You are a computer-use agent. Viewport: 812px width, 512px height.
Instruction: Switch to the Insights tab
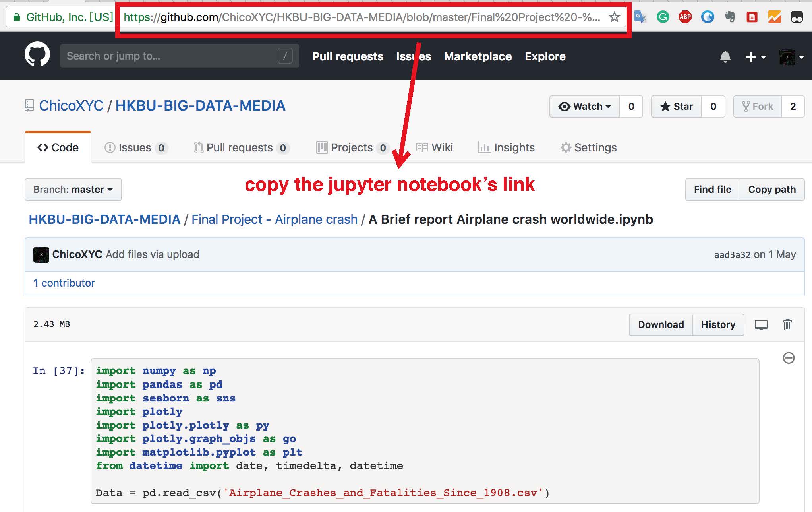point(506,148)
